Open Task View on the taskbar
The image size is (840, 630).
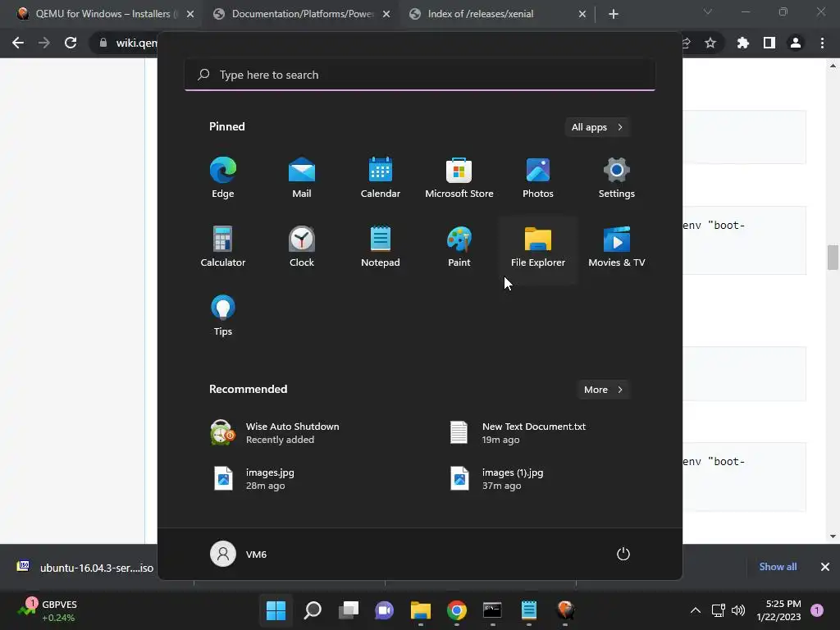[349, 610]
